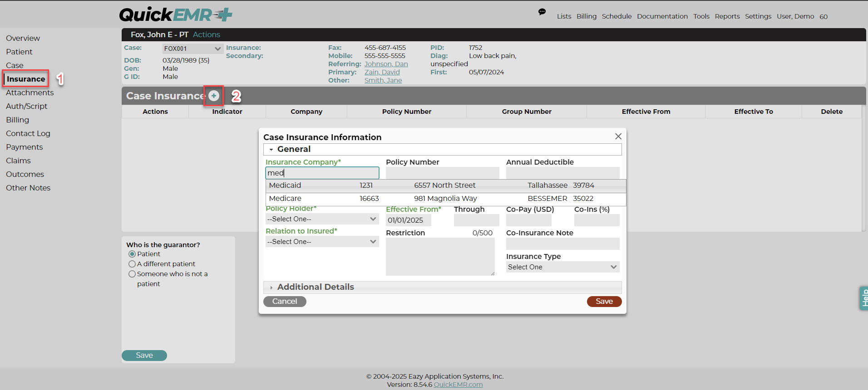Collapse the General section
This screenshot has height=390, width=868.
(443, 149)
